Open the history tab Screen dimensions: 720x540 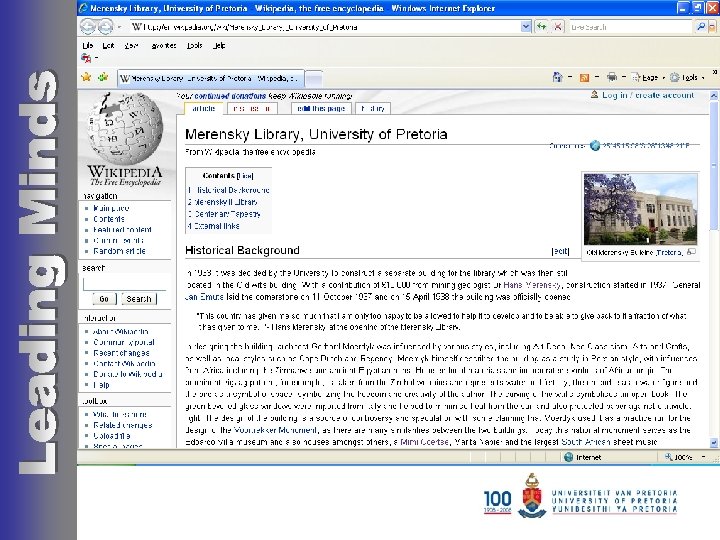(x=373, y=108)
